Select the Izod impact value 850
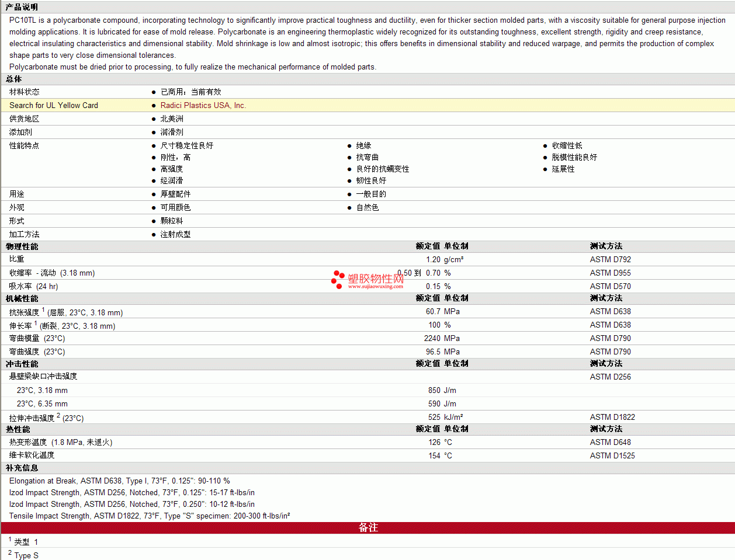Screen dimensions: 735x560 coord(434,390)
